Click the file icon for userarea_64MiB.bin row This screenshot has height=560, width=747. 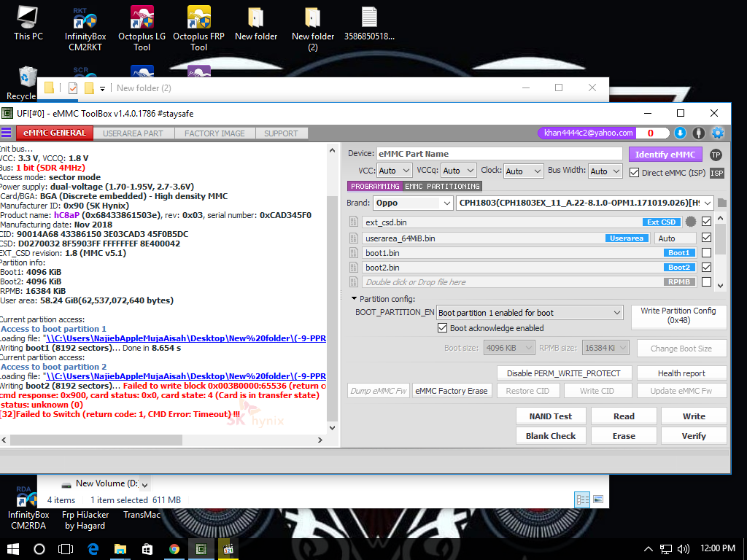pyautogui.click(x=354, y=238)
